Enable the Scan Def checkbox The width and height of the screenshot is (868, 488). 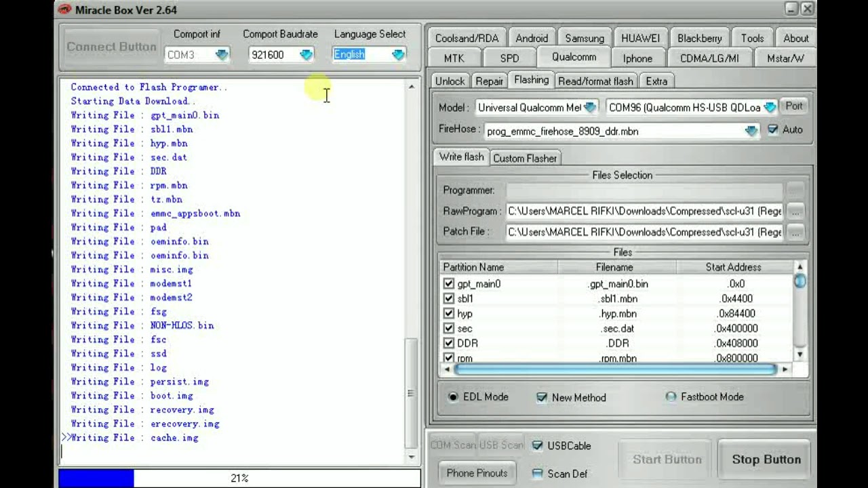(x=538, y=474)
